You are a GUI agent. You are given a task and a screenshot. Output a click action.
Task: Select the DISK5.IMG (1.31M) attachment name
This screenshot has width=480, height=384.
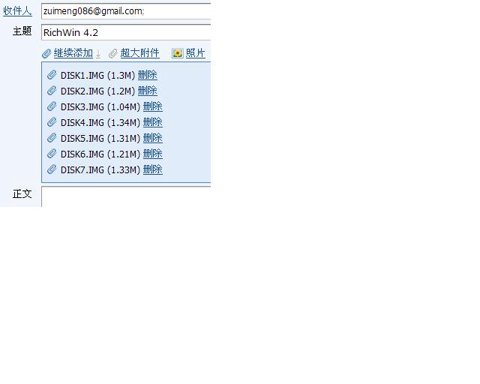(100, 138)
